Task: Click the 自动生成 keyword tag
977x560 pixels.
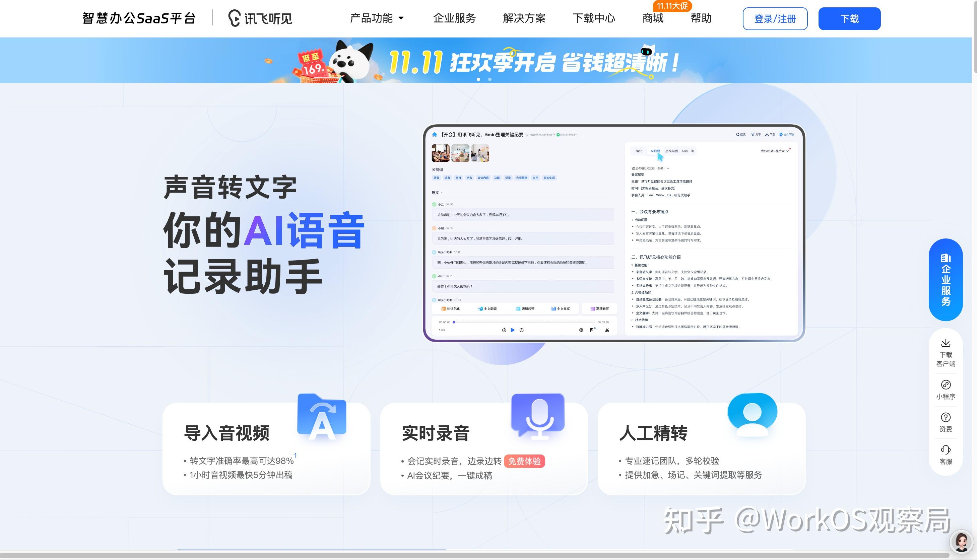Action: point(549,178)
